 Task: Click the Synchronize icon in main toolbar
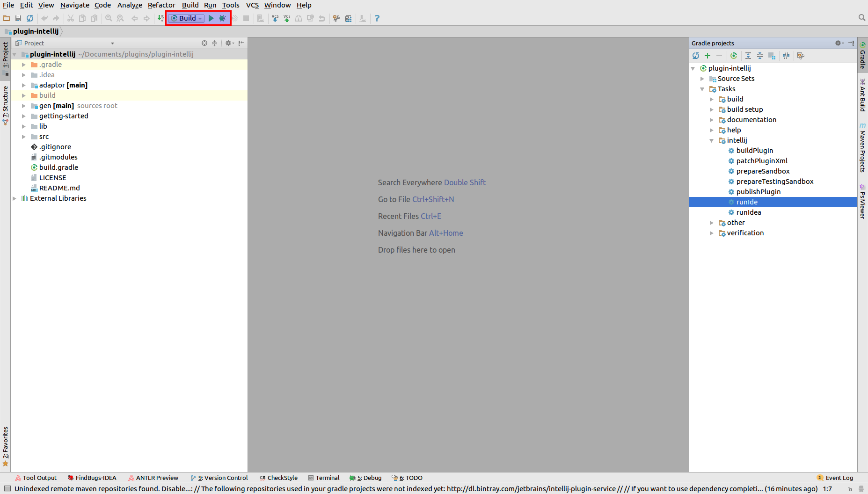pyautogui.click(x=30, y=18)
